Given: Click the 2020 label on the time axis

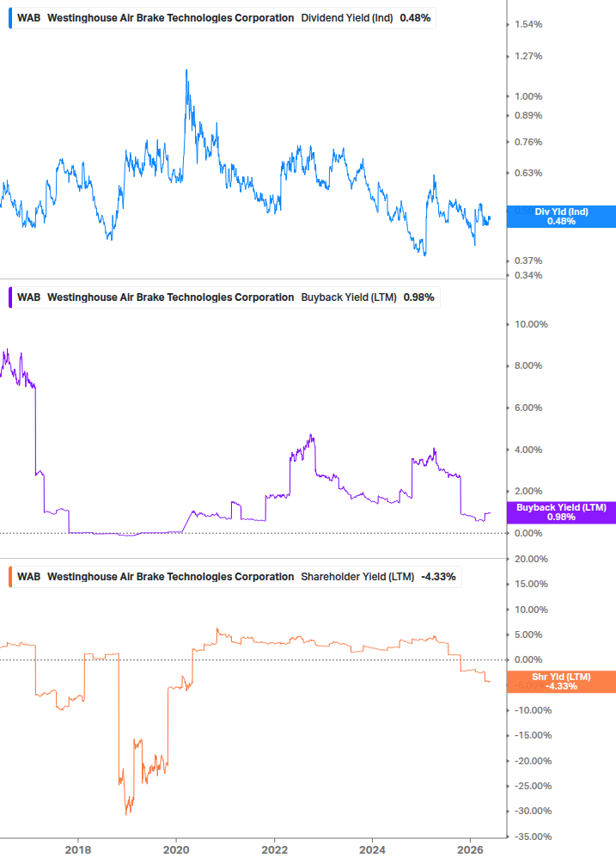Looking at the screenshot, I should 176,849.
